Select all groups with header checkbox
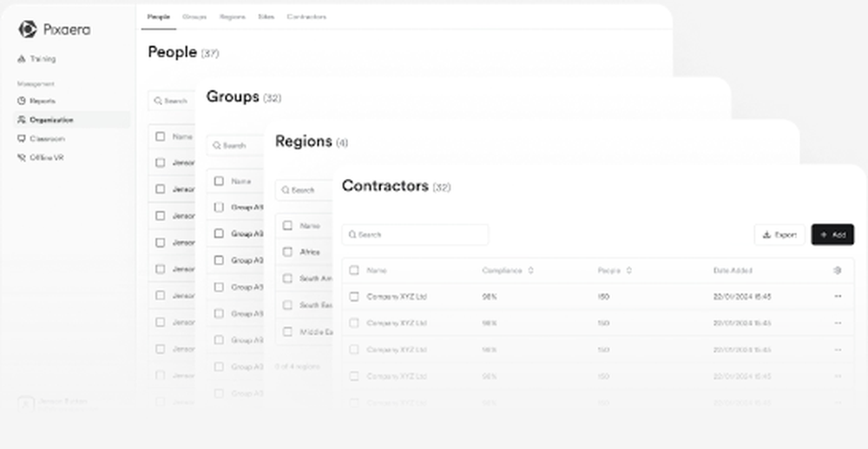 tap(219, 182)
